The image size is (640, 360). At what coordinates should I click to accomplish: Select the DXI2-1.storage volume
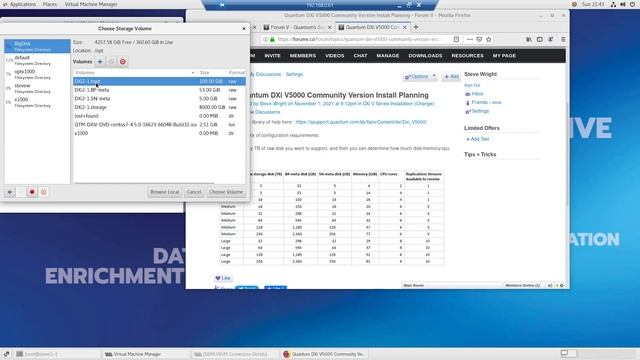pos(159,107)
